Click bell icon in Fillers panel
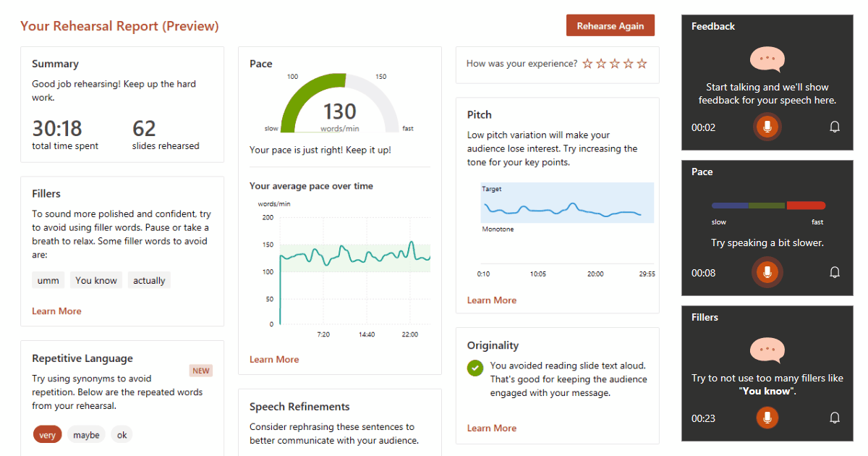 tap(835, 418)
